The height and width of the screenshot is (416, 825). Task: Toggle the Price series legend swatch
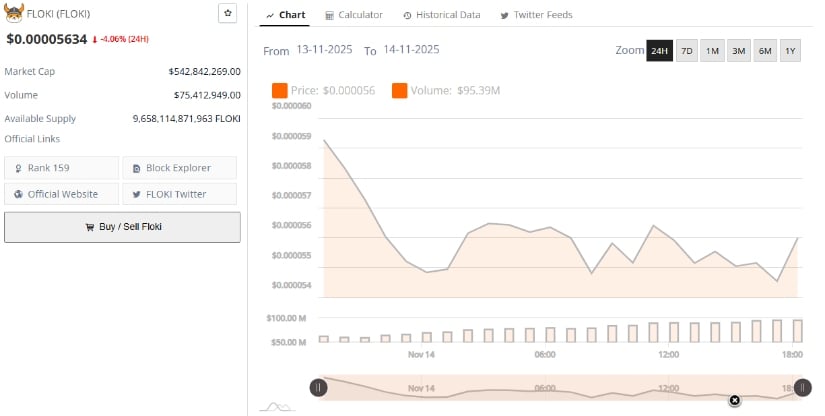click(x=279, y=91)
